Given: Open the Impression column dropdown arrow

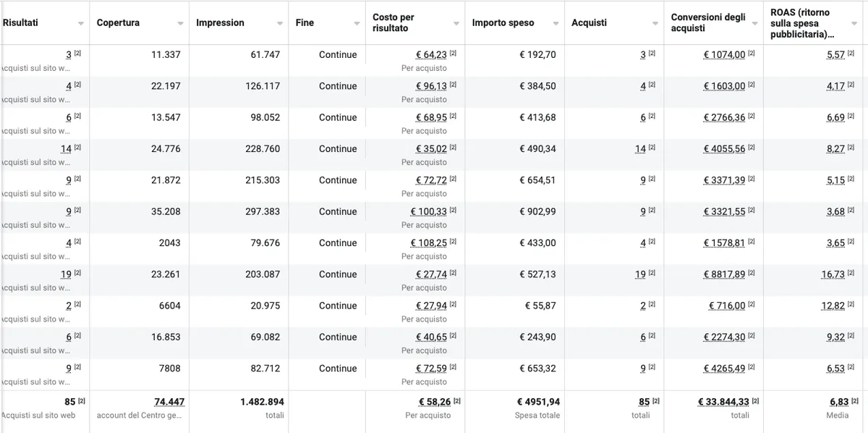Looking at the screenshot, I should pyautogui.click(x=280, y=24).
